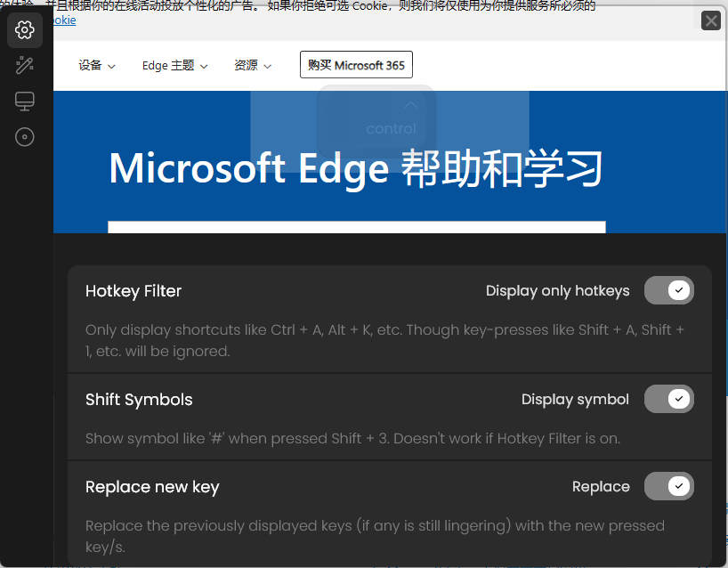Click the Microsoft Edge 帮助和学习 heading
Screen dimensions: 728x568
[356, 169]
